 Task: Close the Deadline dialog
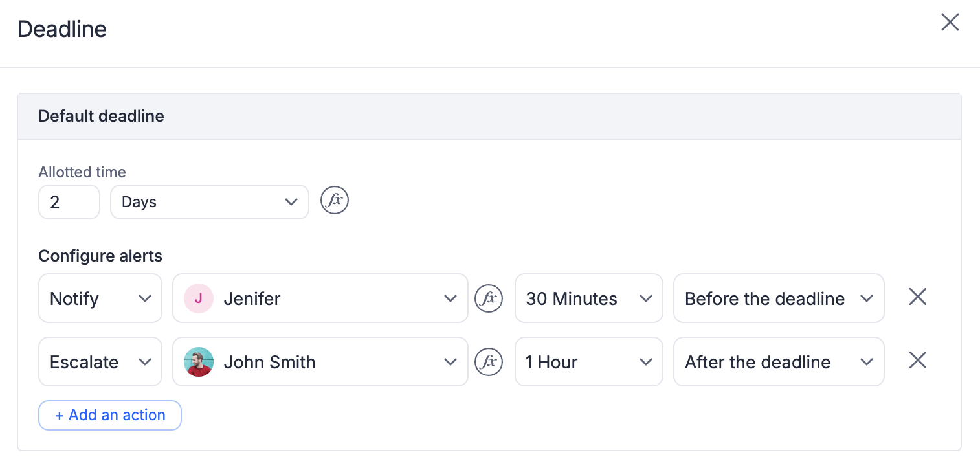[950, 23]
